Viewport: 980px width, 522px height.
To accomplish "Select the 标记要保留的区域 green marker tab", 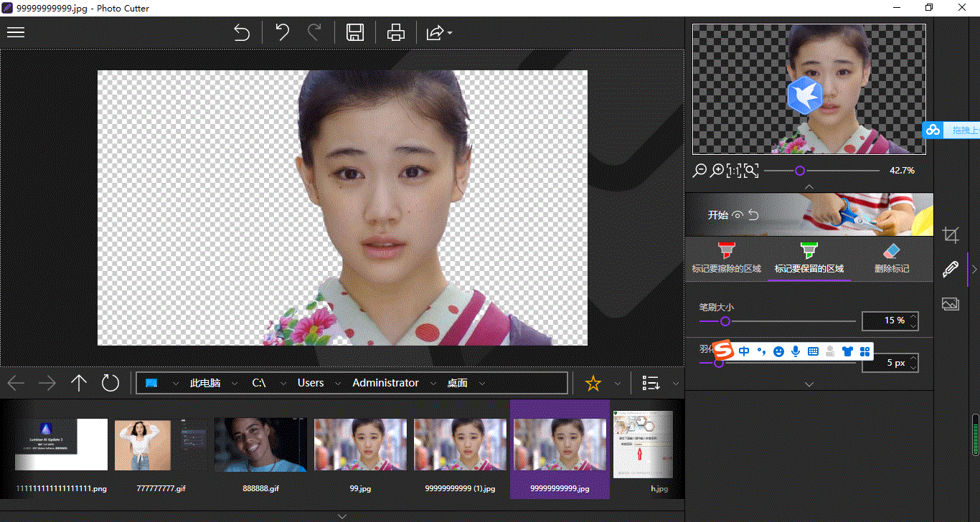I will [809, 258].
